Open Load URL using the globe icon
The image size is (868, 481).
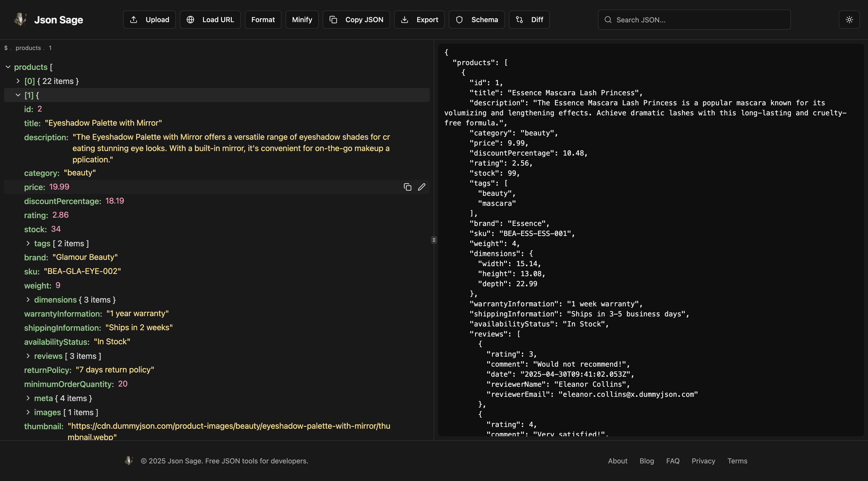click(x=190, y=20)
